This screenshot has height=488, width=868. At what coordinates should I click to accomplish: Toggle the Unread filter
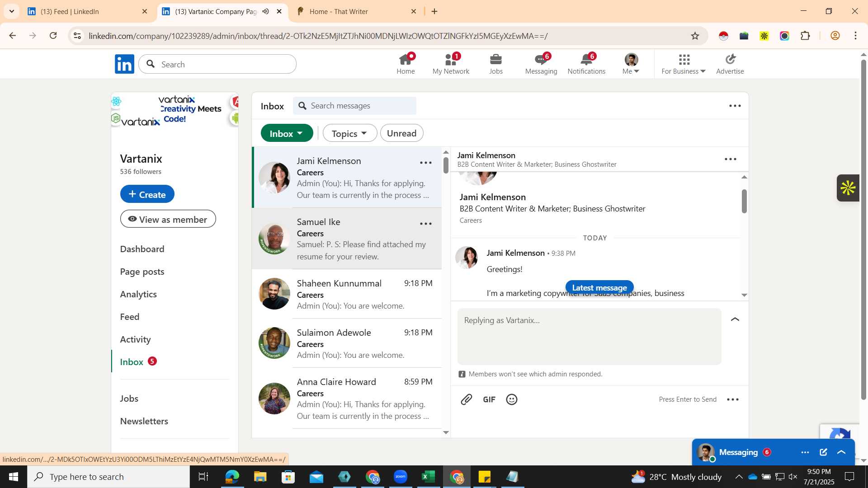tap(401, 133)
